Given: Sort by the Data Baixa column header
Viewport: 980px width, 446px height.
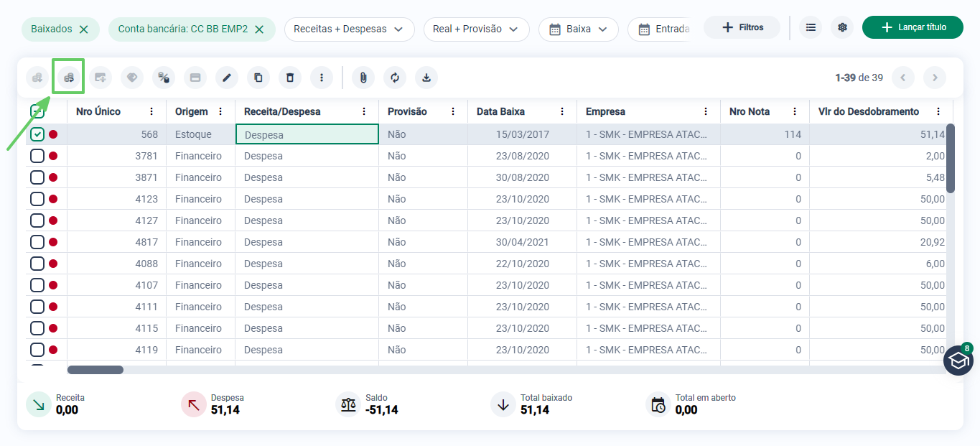Looking at the screenshot, I should click(500, 111).
